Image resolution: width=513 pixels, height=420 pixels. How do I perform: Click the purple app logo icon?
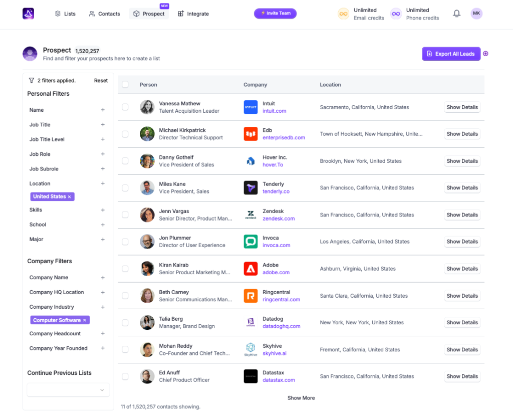click(28, 14)
